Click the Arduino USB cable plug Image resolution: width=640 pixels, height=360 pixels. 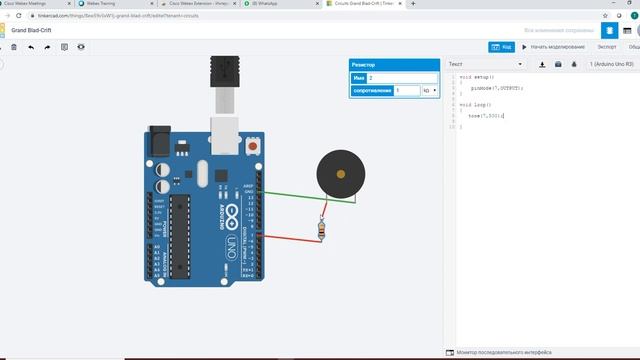pos(224,72)
